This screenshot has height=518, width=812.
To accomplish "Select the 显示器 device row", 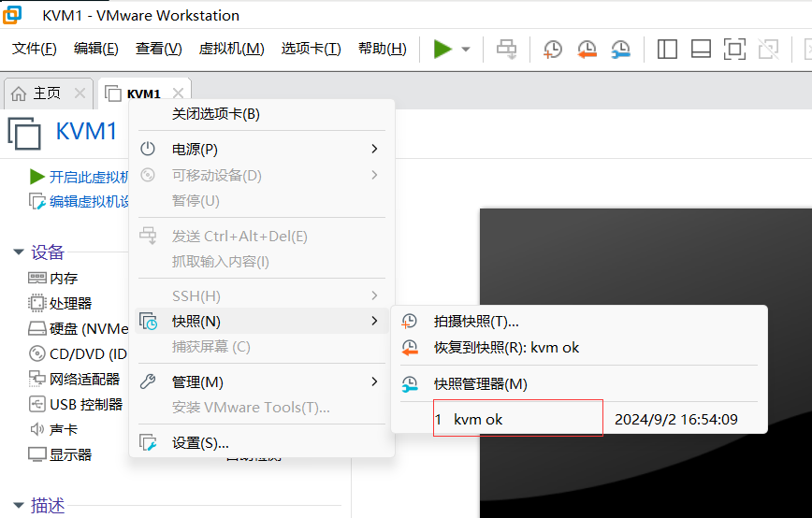I will [x=60, y=454].
